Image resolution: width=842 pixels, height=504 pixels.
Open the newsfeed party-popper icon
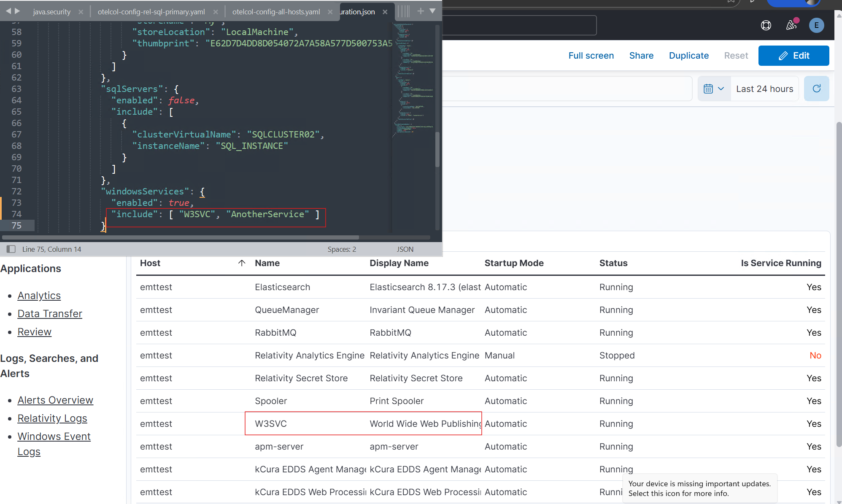coord(791,25)
